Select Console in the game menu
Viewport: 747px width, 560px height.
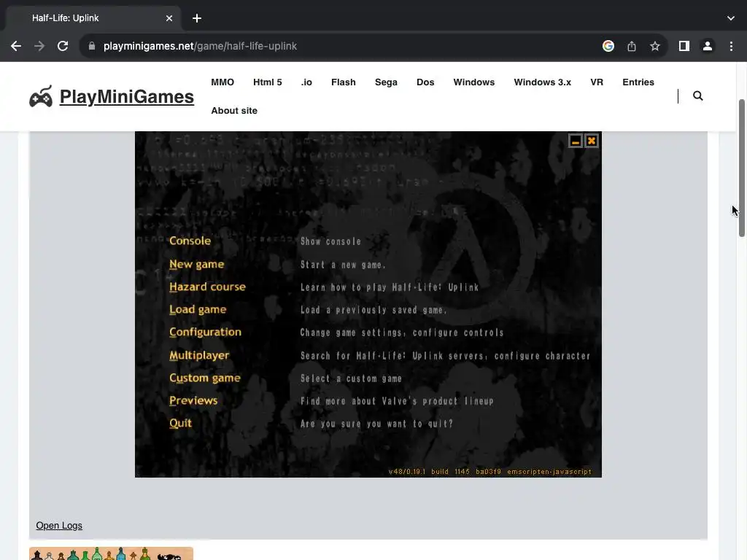[x=190, y=241]
